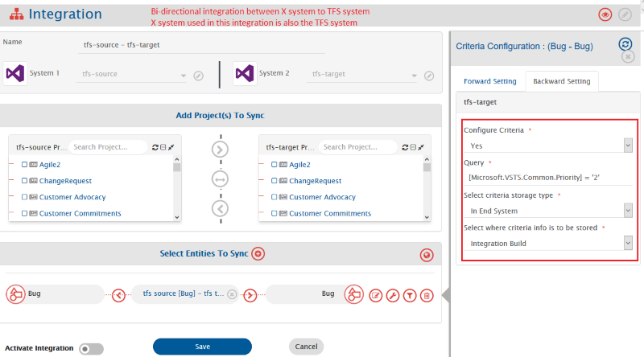Viewport: 644px width, 357px height.
Task: Expand the System 2 tfs-target dropdown
Action: 414,75
